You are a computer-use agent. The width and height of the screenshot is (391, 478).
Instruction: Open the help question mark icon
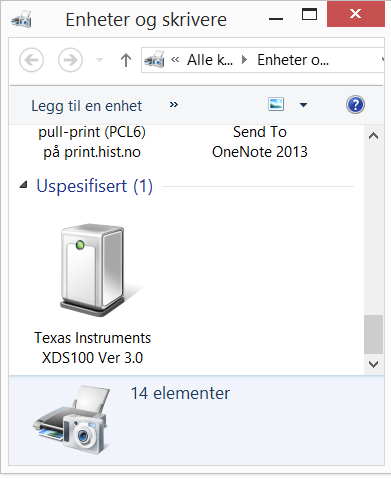pos(355,105)
